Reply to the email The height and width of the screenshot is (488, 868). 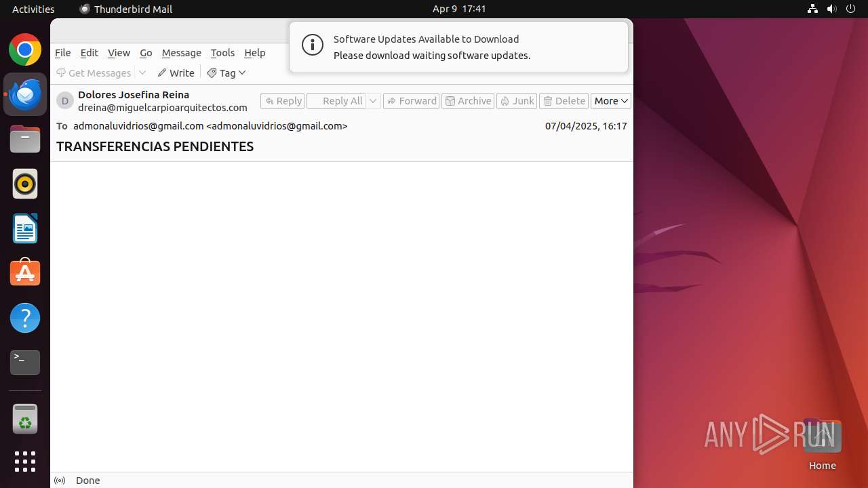[283, 101]
